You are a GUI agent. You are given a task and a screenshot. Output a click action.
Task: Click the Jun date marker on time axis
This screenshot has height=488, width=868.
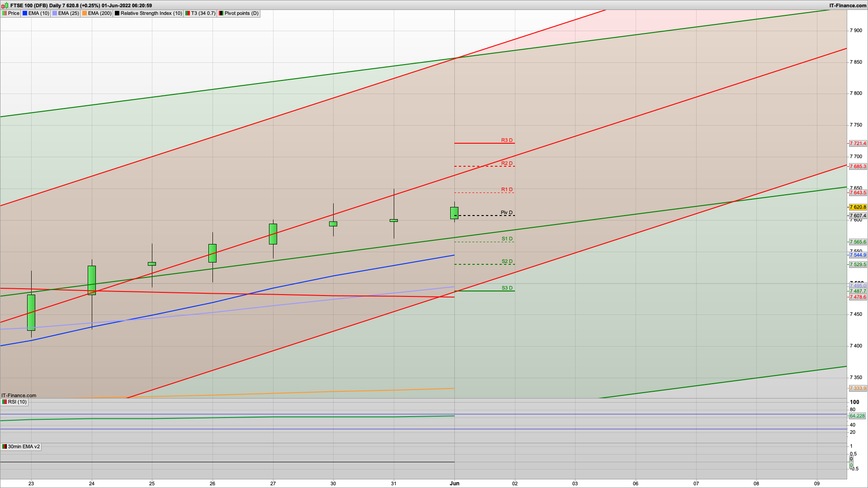coord(454,483)
